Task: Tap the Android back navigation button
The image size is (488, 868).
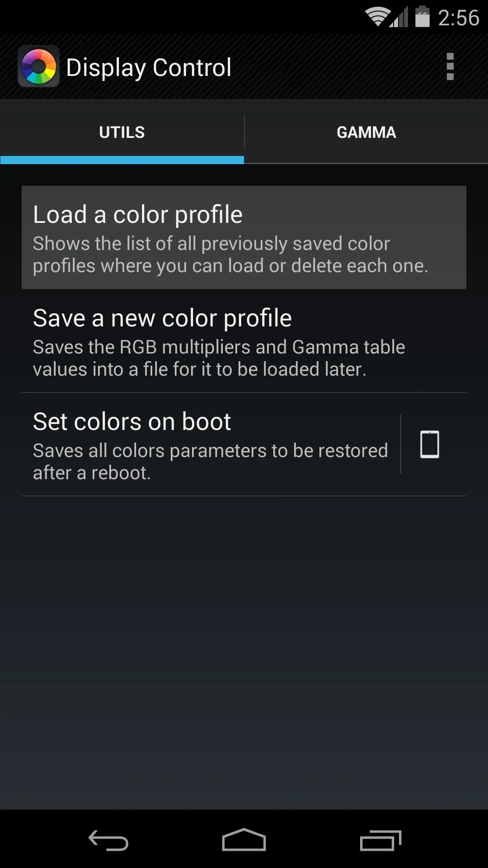Action: pyautogui.click(x=108, y=840)
